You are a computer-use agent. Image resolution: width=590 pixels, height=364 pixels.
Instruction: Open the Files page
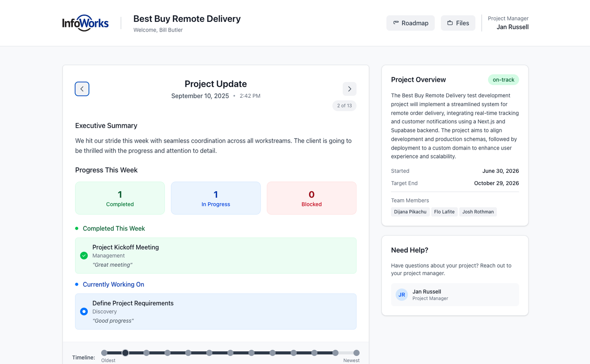point(458,23)
